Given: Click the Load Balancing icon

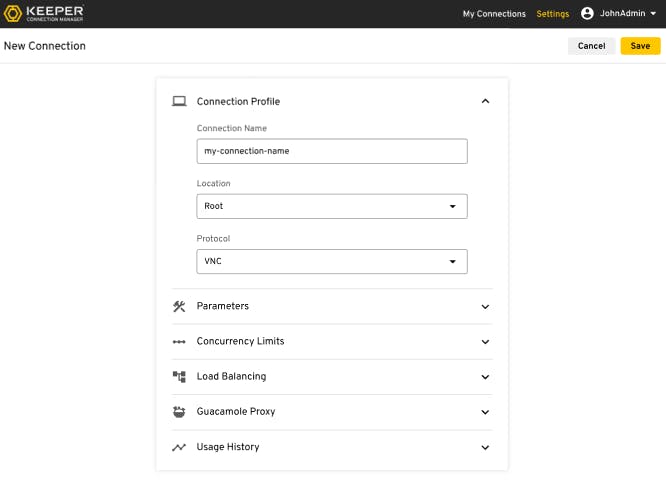Looking at the screenshot, I should coord(179,377).
